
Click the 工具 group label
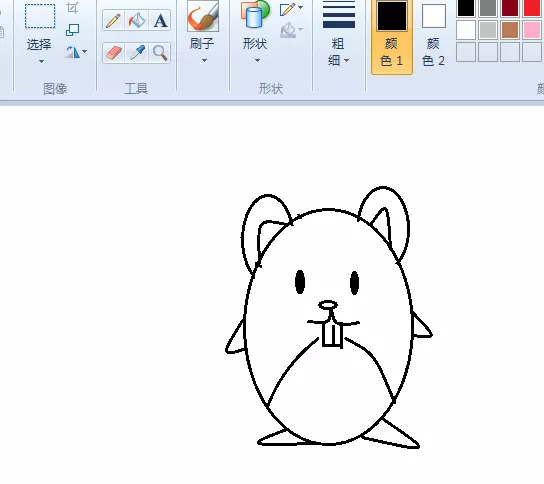point(136,89)
